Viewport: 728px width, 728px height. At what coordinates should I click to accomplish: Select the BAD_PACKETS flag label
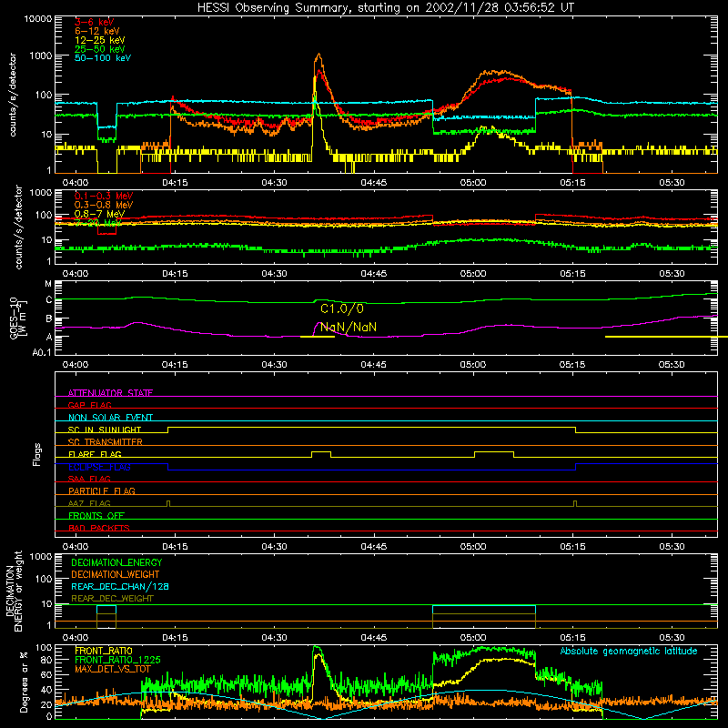coord(99,528)
